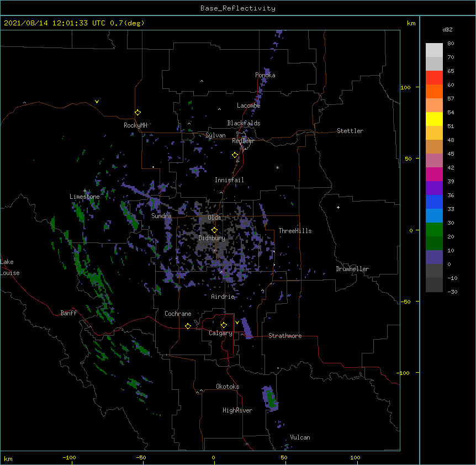476x465 pixels.
Task: Pick the violet 36–39 dBZ swatch
Action: pyautogui.click(x=434, y=188)
